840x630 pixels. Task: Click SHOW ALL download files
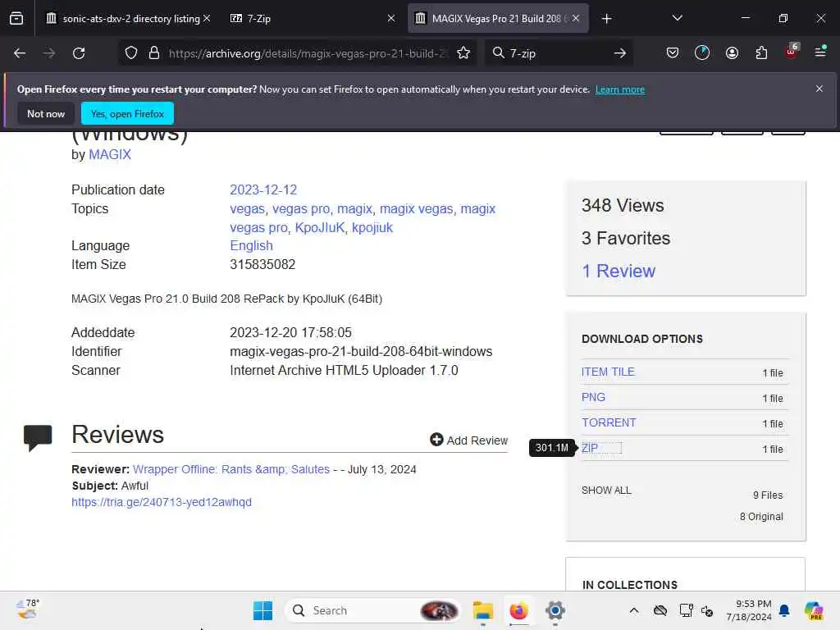[x=606, y=491]
